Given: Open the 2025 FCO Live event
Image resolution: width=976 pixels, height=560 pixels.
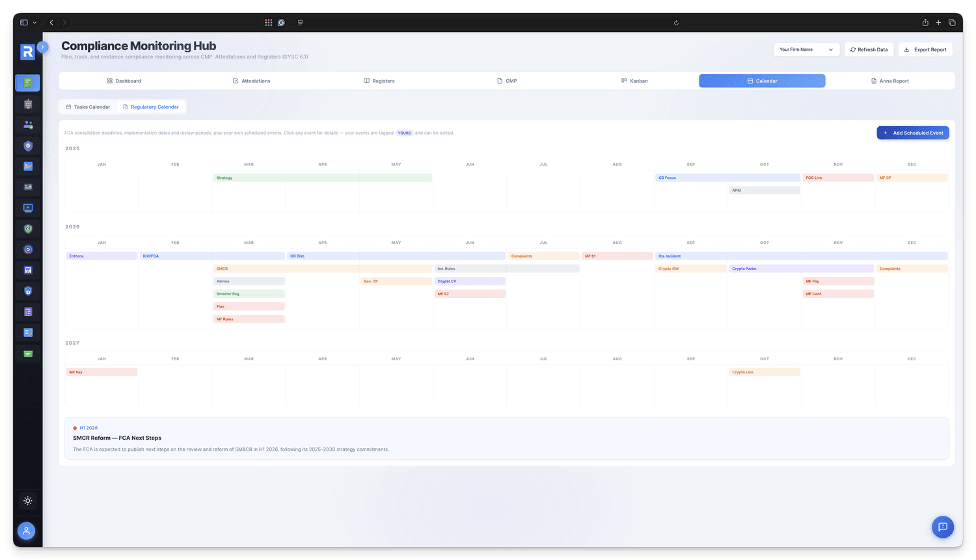Looking at the screenshot, I should [x=838, y=178].
